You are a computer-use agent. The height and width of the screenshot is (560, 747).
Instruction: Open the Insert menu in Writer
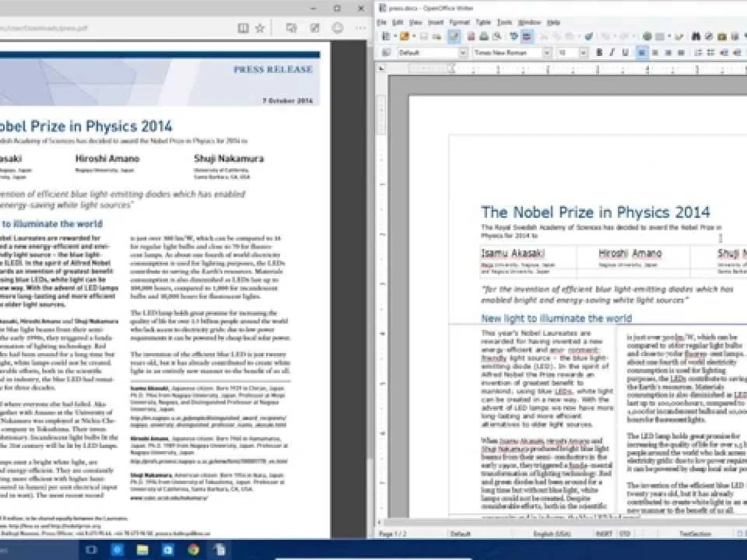point(436,22)
